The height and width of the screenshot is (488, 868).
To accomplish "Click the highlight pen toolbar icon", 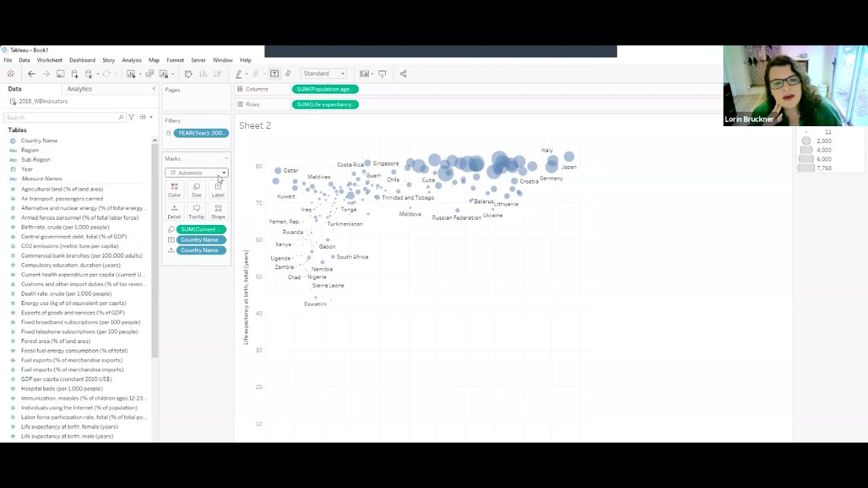I will pos(238,74).
